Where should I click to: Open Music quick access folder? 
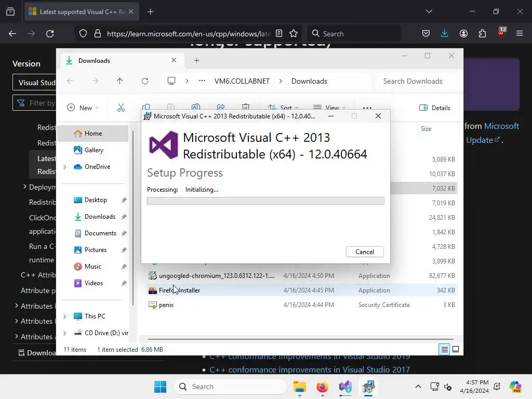(92, 267)
